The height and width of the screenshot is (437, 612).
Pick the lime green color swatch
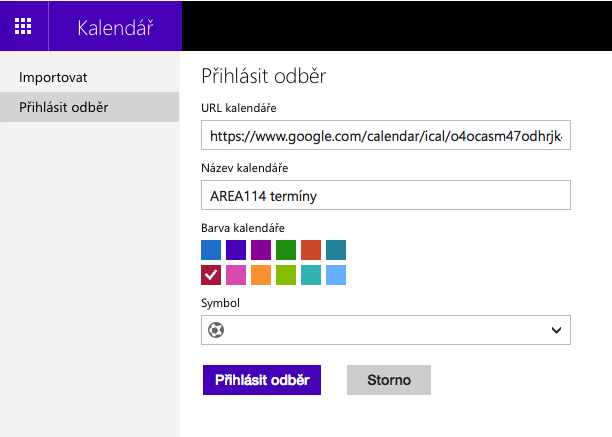click(286, 275)
